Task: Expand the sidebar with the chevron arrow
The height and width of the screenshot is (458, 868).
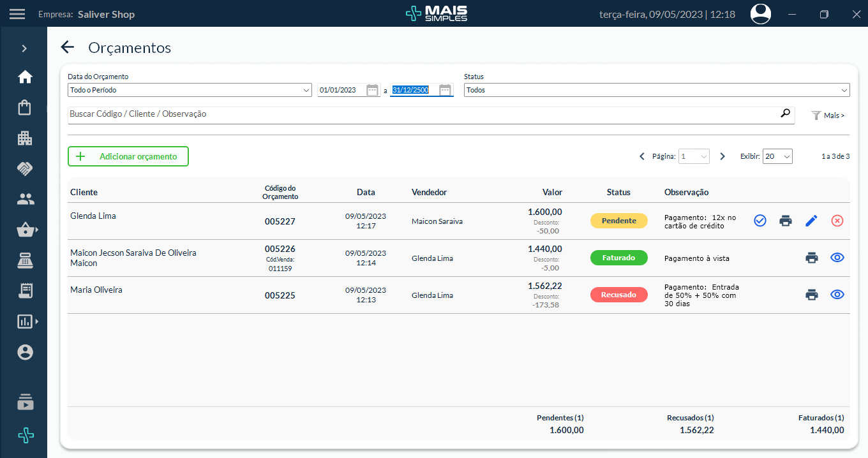Action: click(x=24, y=48)
